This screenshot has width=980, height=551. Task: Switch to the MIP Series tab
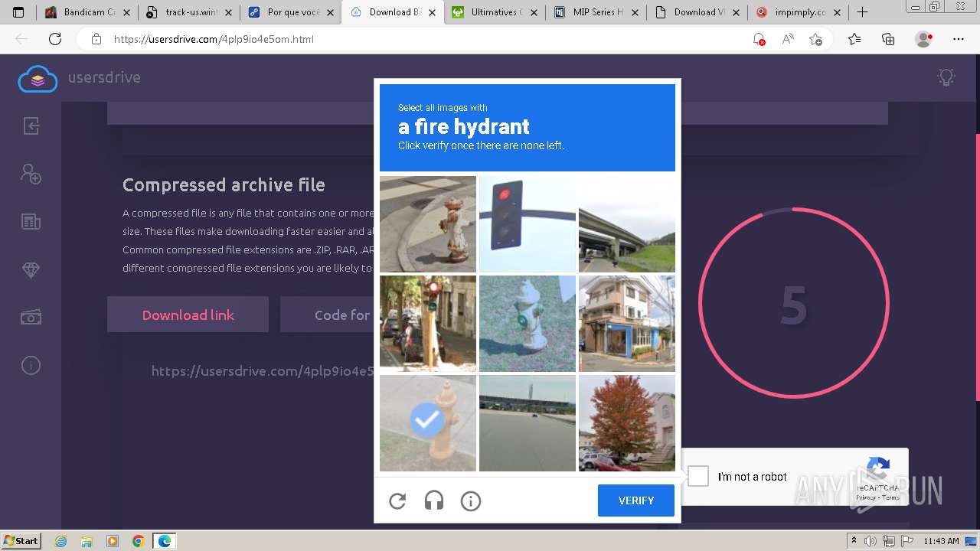[x=596, y=12]
